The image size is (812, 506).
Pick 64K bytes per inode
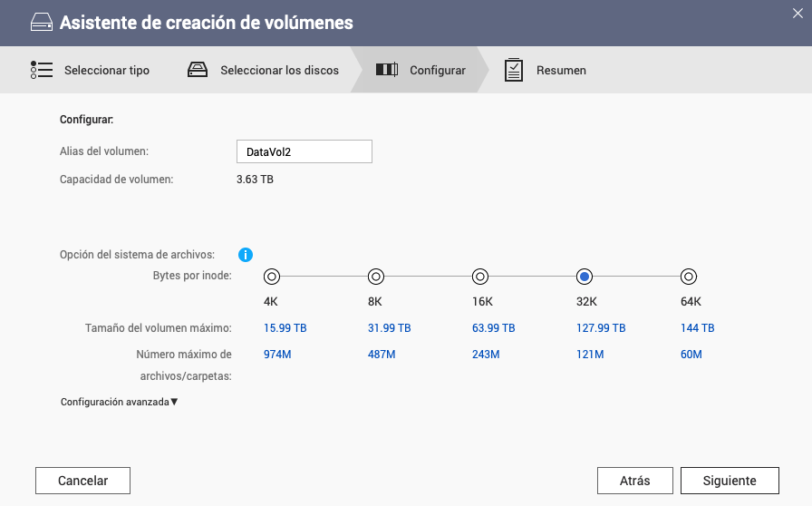(689, 277)
